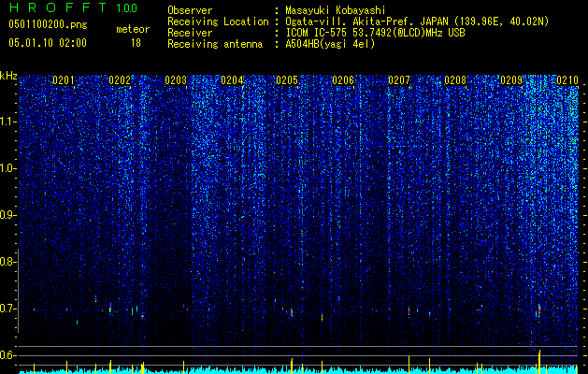This screenshot has height=374, width=588.
Task: Click observer name Masayuki Kobayashi
Action: click(336, 10)
